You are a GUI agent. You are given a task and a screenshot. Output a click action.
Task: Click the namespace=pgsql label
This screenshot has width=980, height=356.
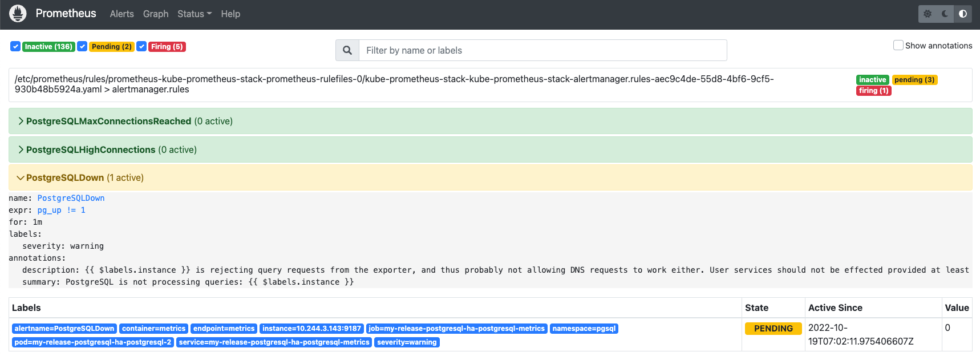tap(584, 329)
